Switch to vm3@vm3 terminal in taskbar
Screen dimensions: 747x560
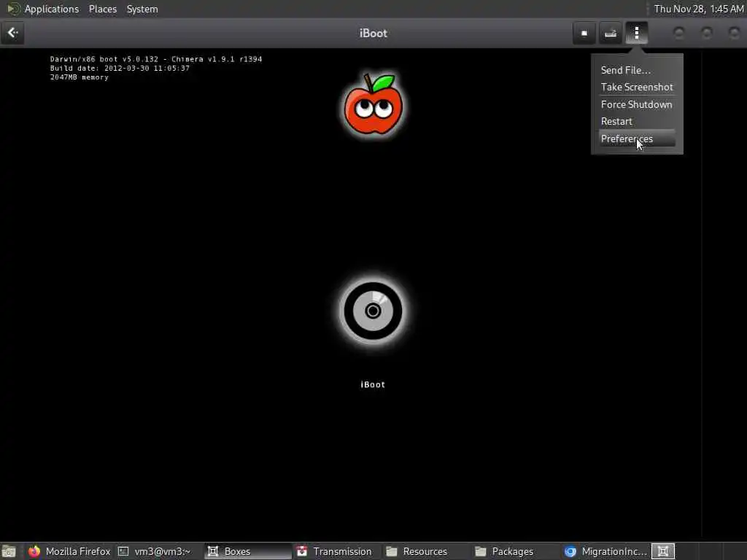tap(155, 551)
